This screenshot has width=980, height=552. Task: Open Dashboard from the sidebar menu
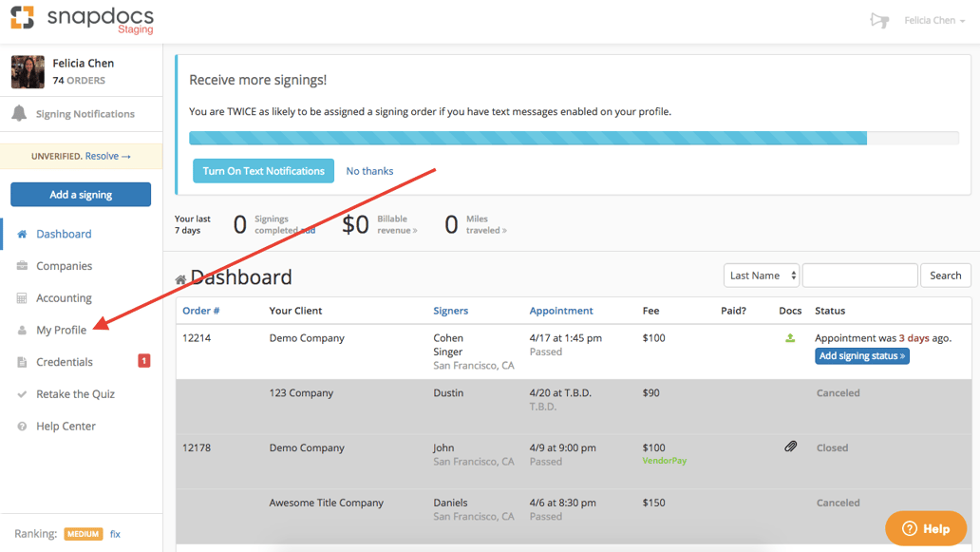click(66, 234)
